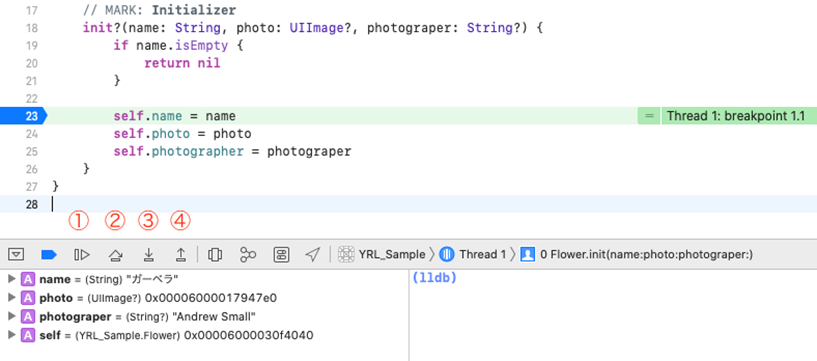Hide the debug area using the toggle icon
817x361 pixels.
pyautogui.click(x=17, y=255)
